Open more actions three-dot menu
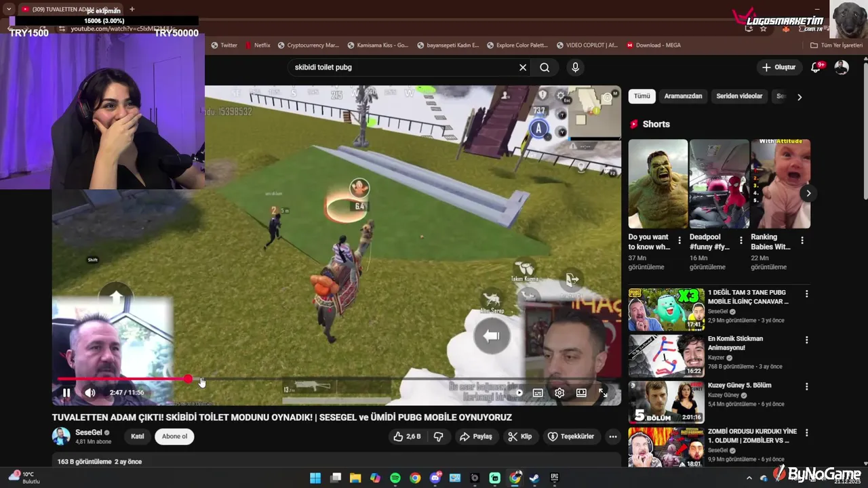 (x=613, y=436)
